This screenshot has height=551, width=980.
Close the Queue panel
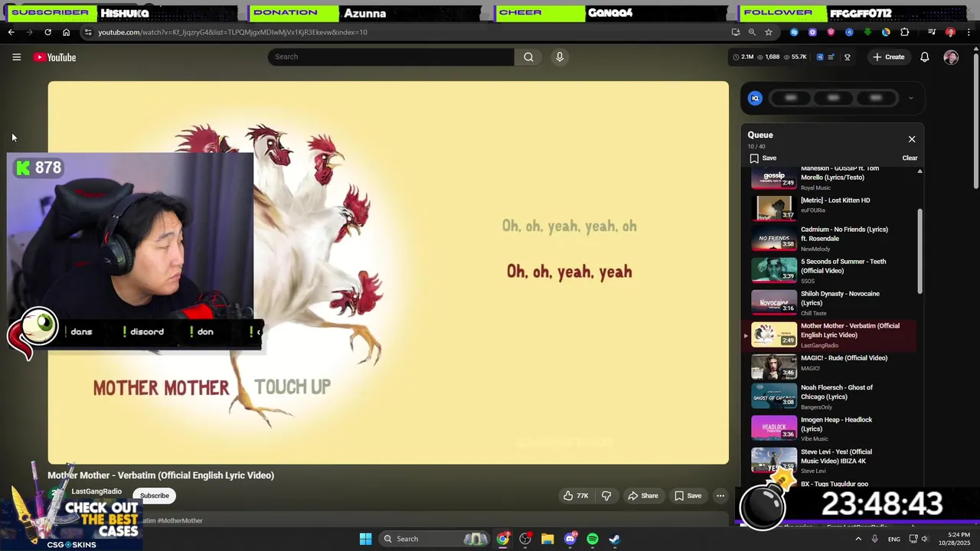(912, 139)
